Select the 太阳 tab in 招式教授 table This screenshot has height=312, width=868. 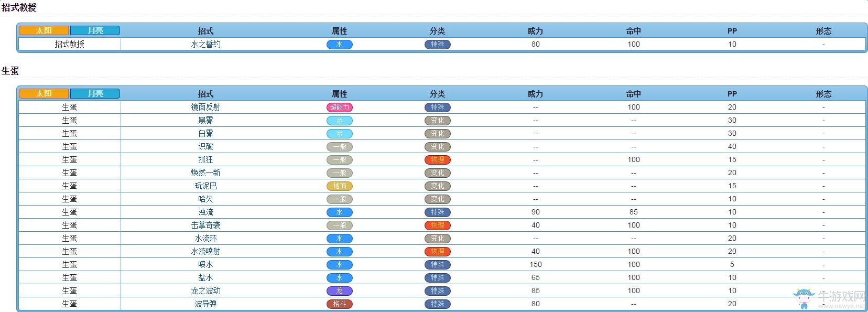tap(44, 30)
